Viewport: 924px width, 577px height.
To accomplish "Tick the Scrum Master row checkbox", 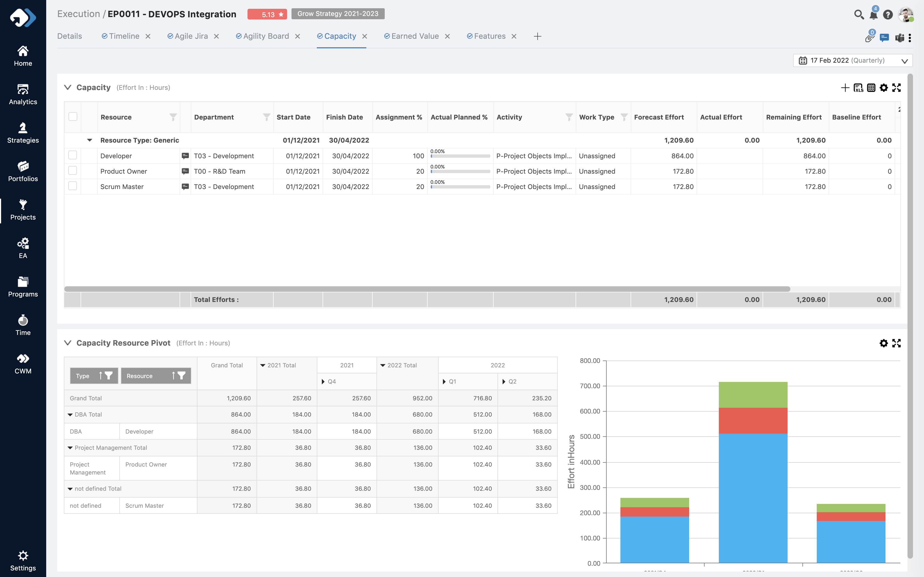I will pyautogui.click(x=73, y=186).
